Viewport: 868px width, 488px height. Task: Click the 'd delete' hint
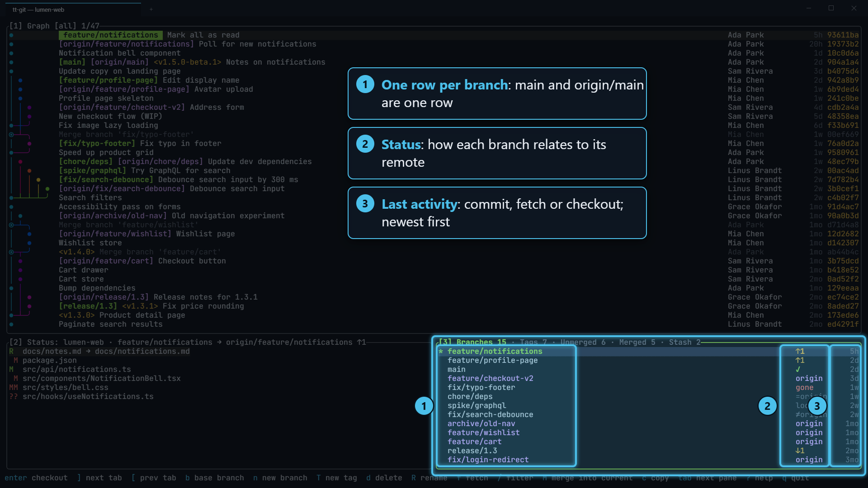pyautogui.click(x=384, y=478)
